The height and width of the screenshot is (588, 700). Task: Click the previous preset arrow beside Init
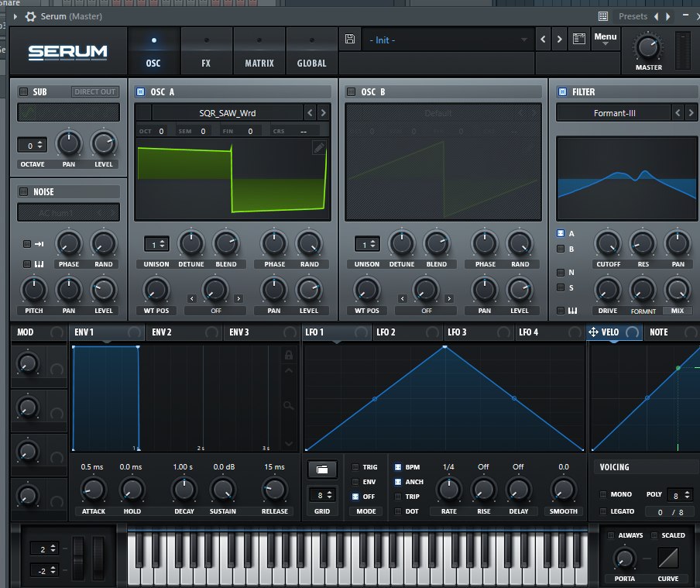point(543,40)
